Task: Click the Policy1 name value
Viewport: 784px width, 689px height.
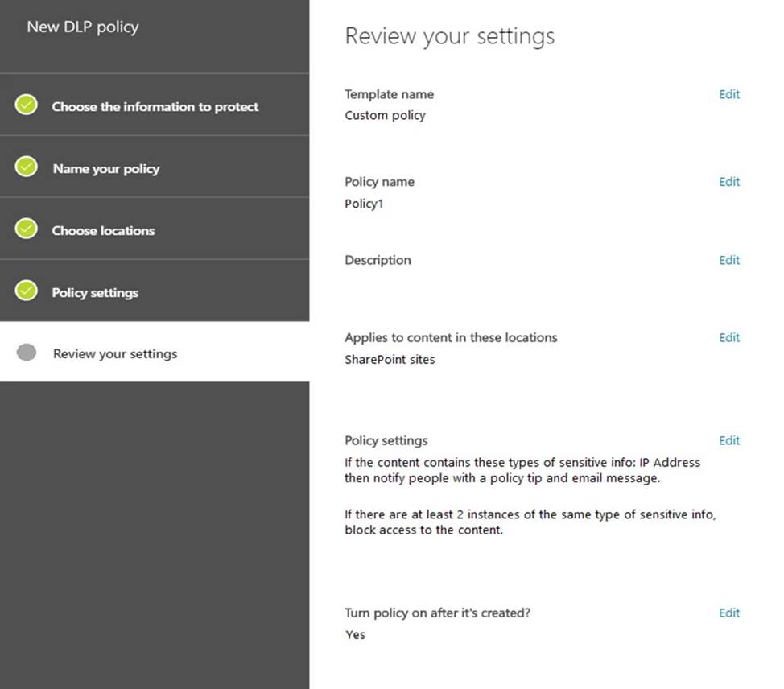Action: click(x=364, y=204)
